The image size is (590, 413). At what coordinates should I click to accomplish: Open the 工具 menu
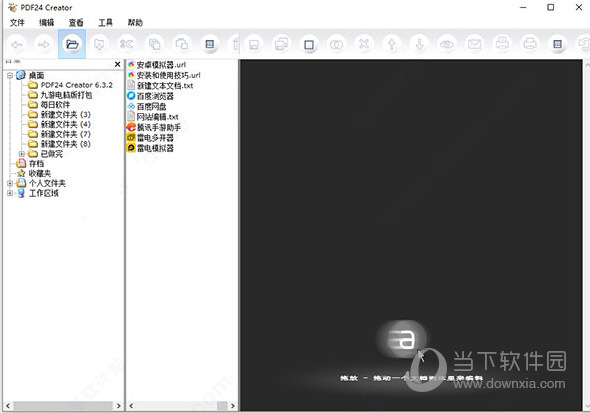click(105, 23)
